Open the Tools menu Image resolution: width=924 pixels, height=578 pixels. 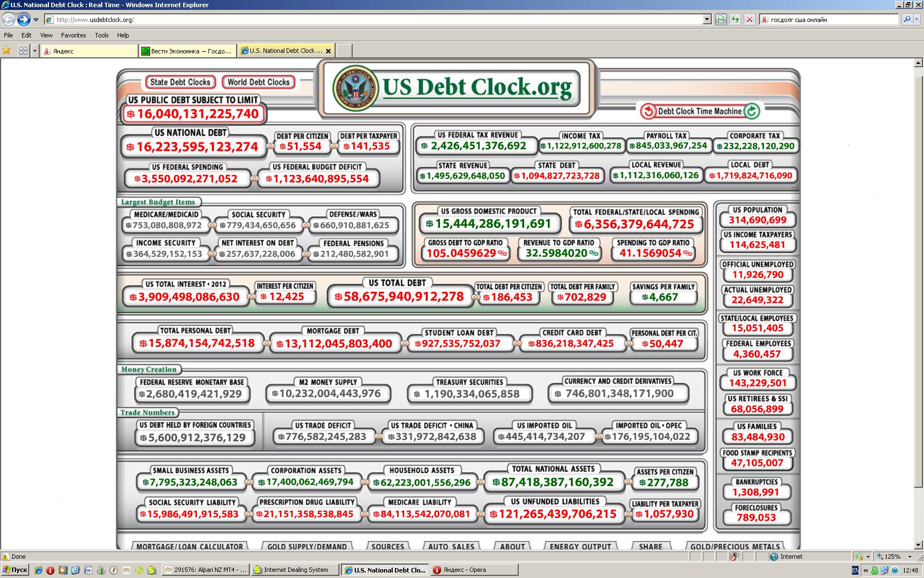coord(102,35)
